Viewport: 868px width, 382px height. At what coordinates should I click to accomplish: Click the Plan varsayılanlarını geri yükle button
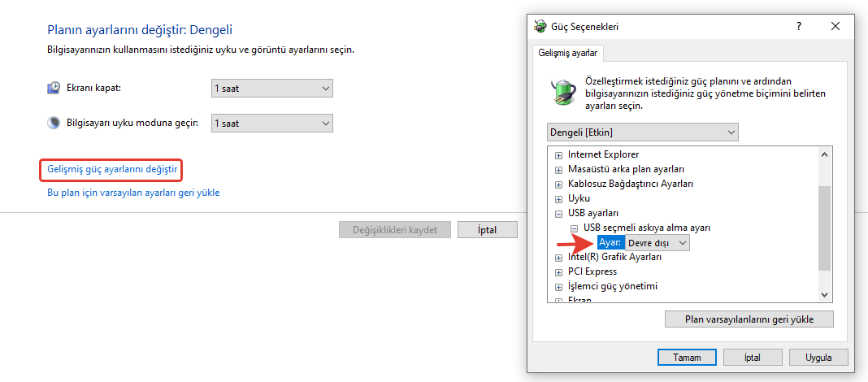pyautogui.click(x=749, y=319)
